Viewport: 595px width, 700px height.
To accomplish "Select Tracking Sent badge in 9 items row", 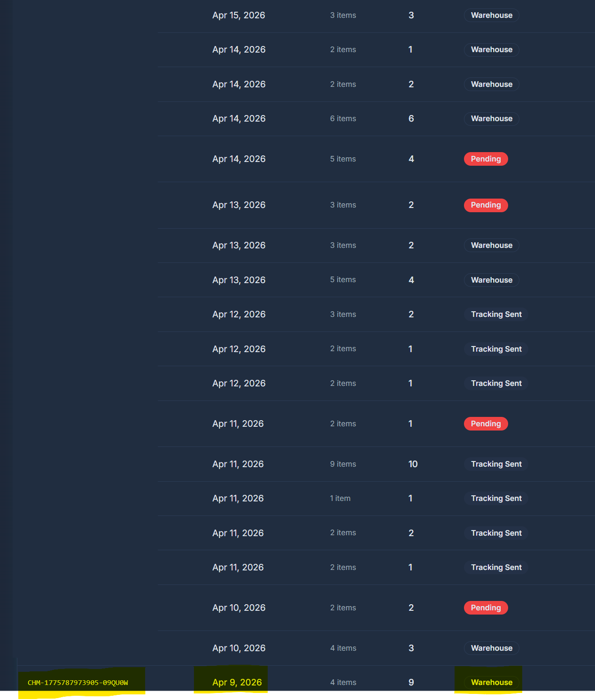I will pos(496,464).
